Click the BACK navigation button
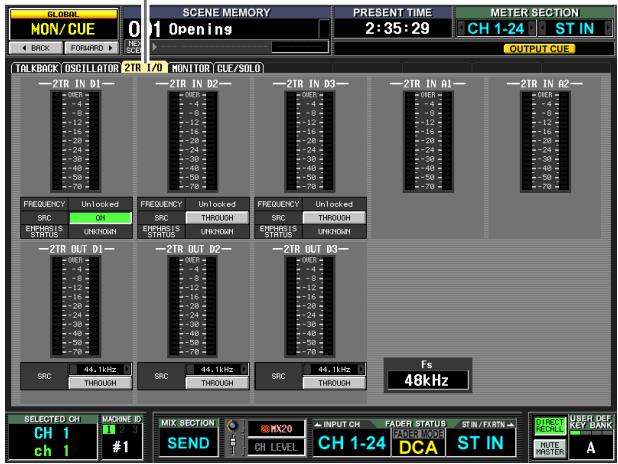Image resolution: width=618 pixels, height=464 pixels. pyautogui.click(x=36, y=48)
